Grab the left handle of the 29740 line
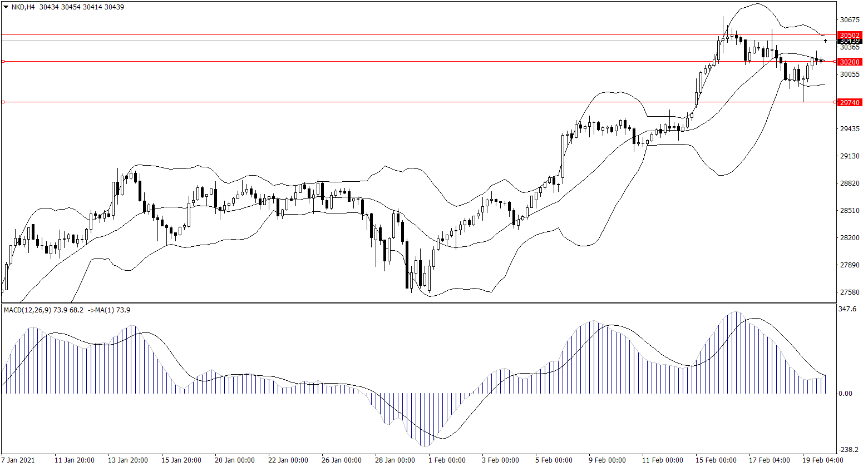The height and width of the screenshot is (467, 868). [x=3, y=102]
